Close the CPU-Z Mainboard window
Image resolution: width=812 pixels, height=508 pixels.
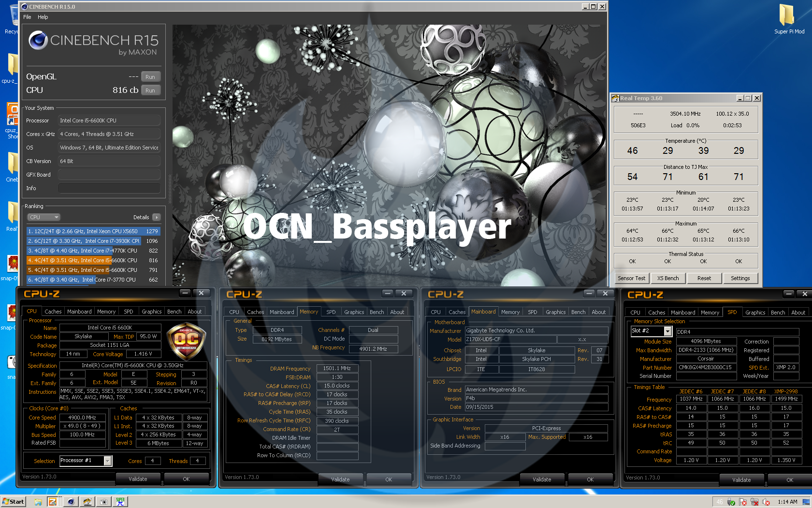(605, 294)
